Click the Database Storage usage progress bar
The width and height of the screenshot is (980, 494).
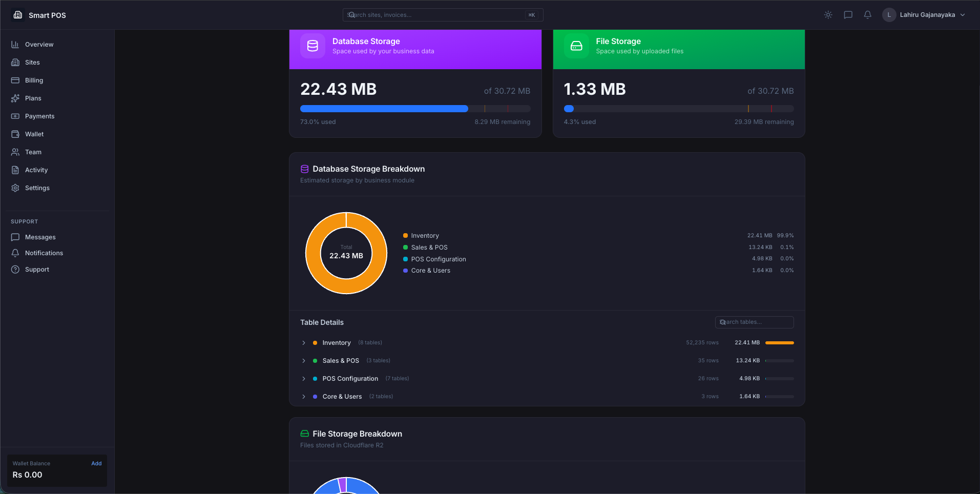(415, 109)
